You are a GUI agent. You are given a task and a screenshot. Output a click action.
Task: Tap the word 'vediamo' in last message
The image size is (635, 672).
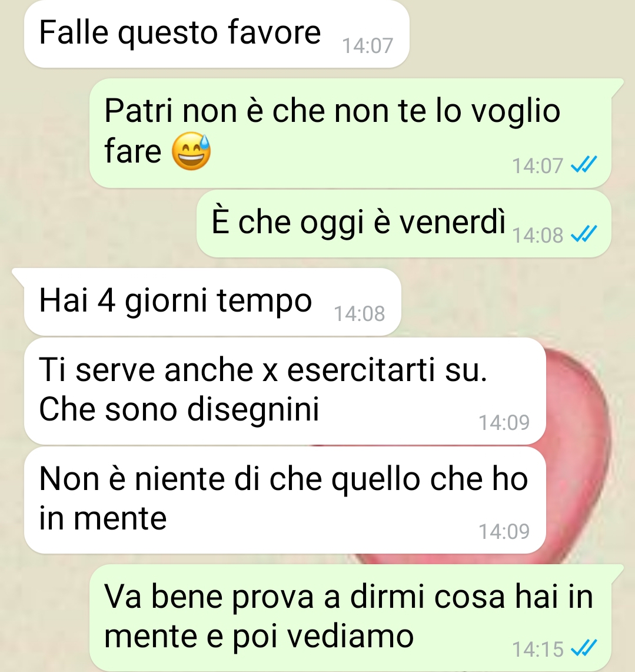pyautogui.click(x=350, y=636)
